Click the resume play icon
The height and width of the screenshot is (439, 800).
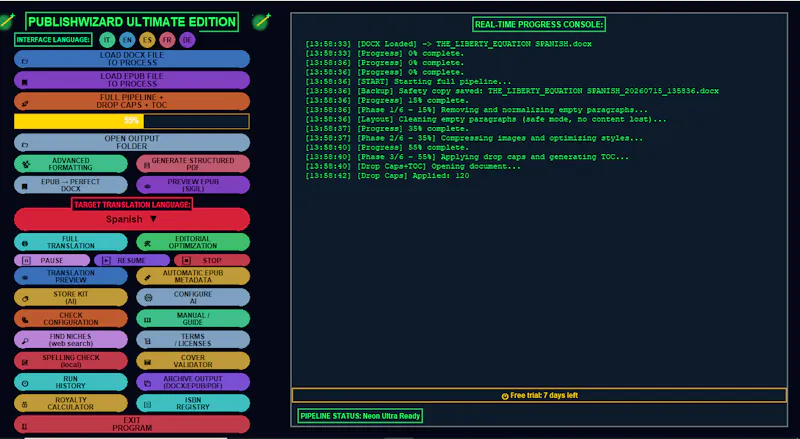(106, 260)
